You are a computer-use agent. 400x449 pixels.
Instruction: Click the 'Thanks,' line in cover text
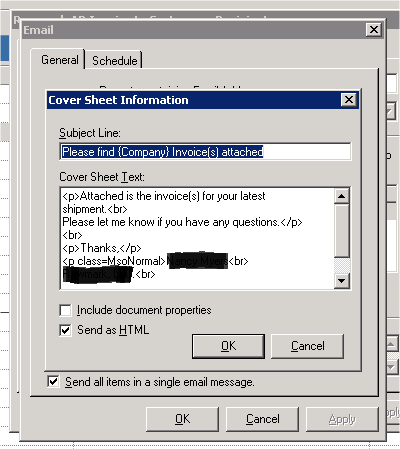(x=102, y=248)
